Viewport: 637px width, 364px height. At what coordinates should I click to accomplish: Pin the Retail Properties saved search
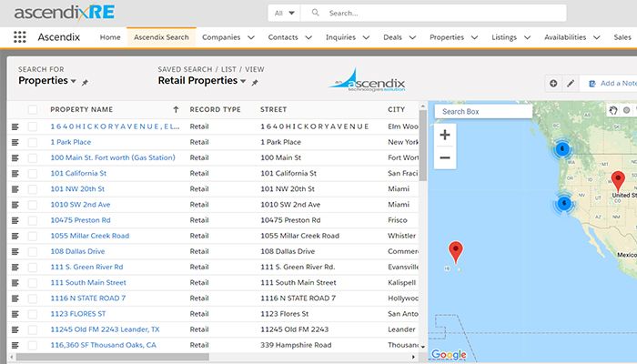pos(255,82)
